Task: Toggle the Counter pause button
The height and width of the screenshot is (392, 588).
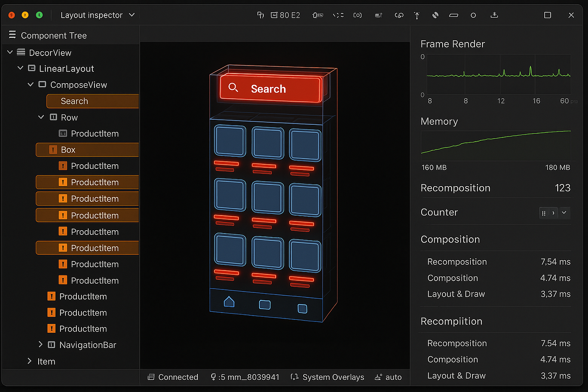Action: click(543, 213)
